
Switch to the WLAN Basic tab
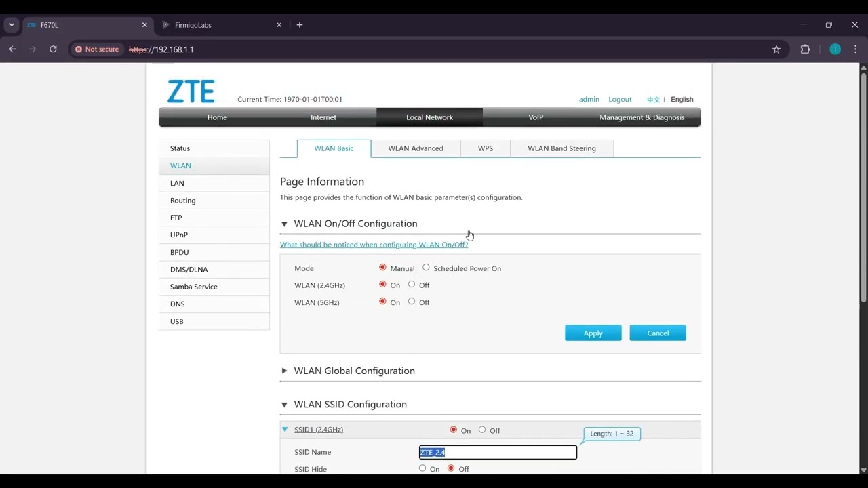[x=334, y=148]
